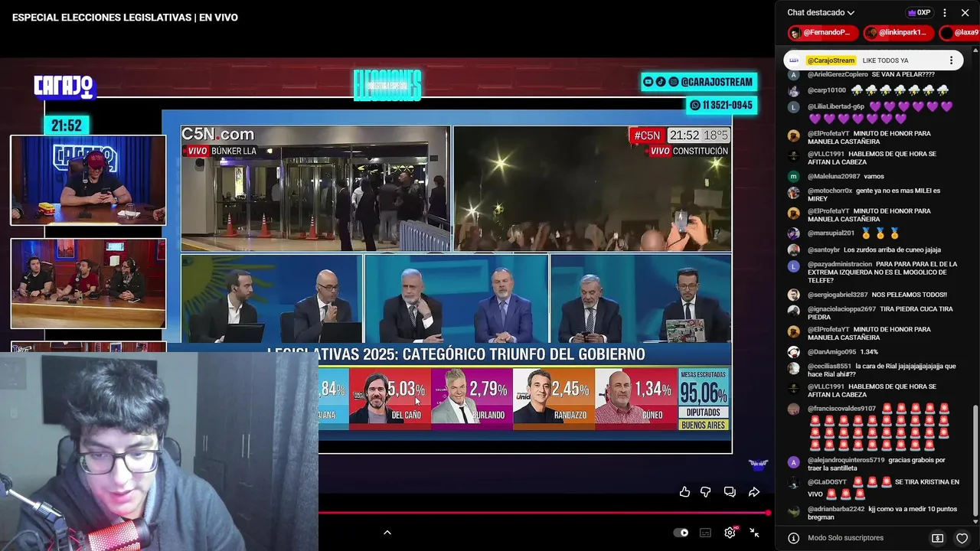
Task: Select @laxa9 super chat chip
Action: pyautogui.click(x=960, y=33)
